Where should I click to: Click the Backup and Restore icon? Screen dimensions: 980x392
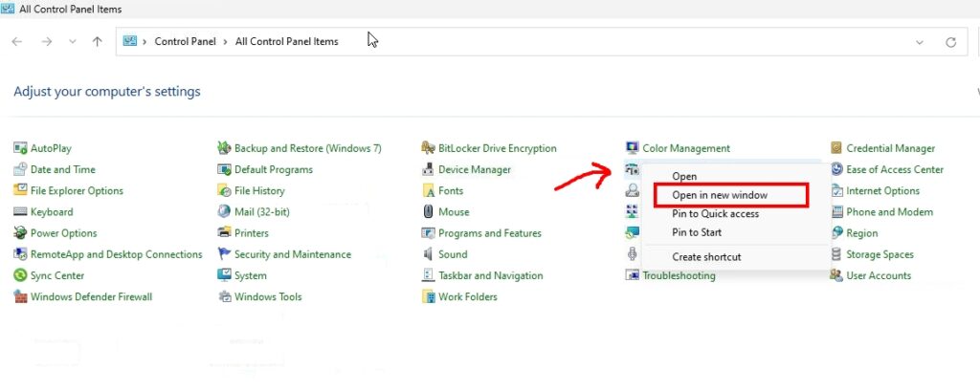click(224, 148)
